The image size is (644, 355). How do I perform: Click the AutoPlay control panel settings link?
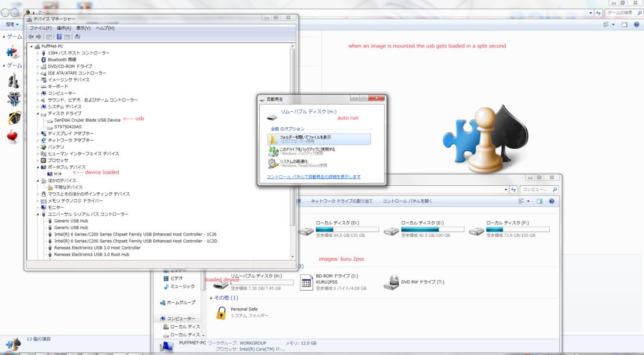313,176
